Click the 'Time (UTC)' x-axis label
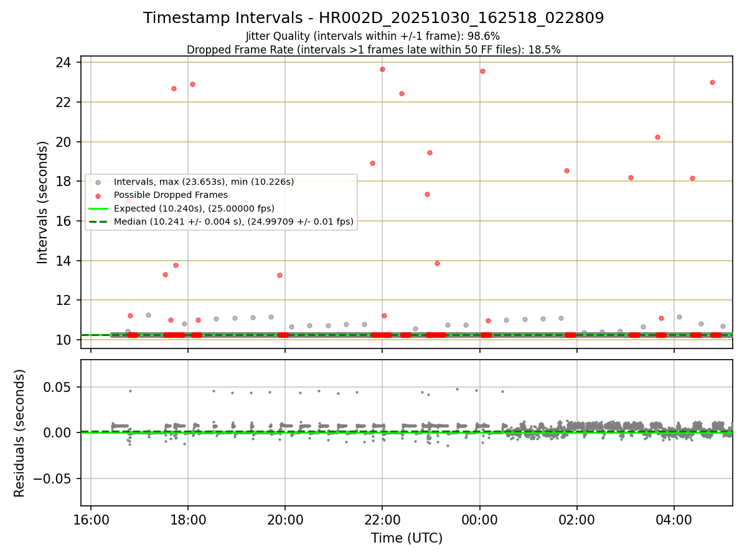This screenshot has height=560, width=747. 406,538
